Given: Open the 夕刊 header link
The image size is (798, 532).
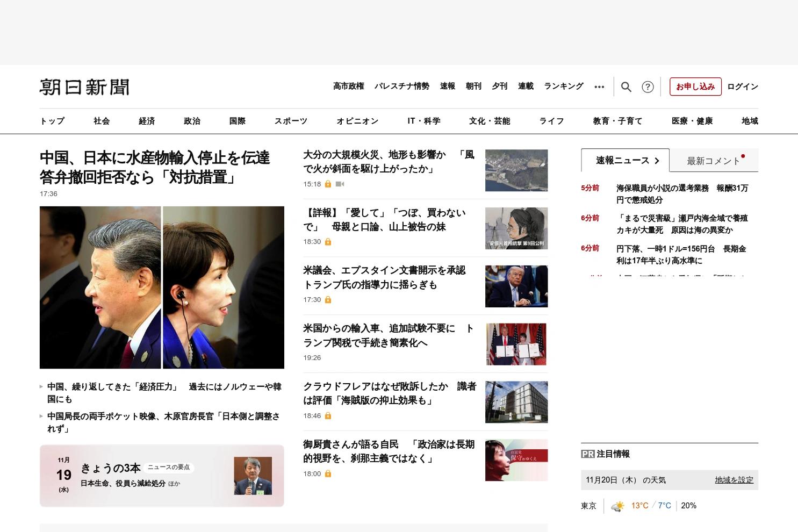Looking at the screenshot, I should click(x=500, y=86).
